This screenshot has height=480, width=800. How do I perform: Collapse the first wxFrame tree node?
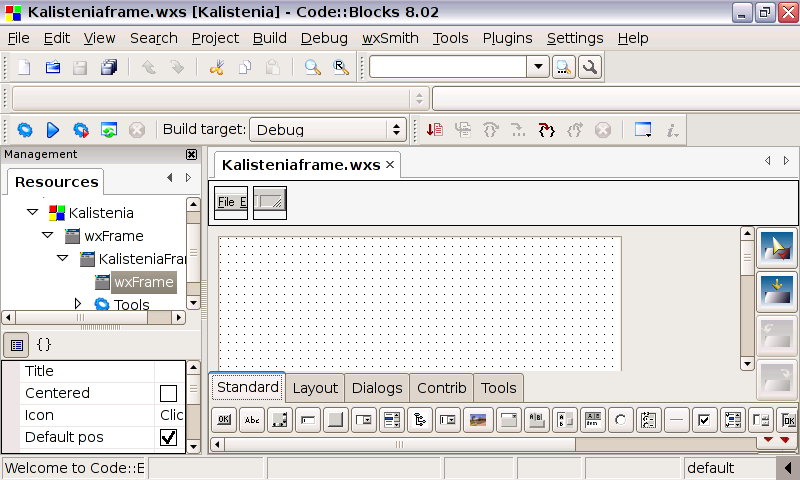coord(48,235)
